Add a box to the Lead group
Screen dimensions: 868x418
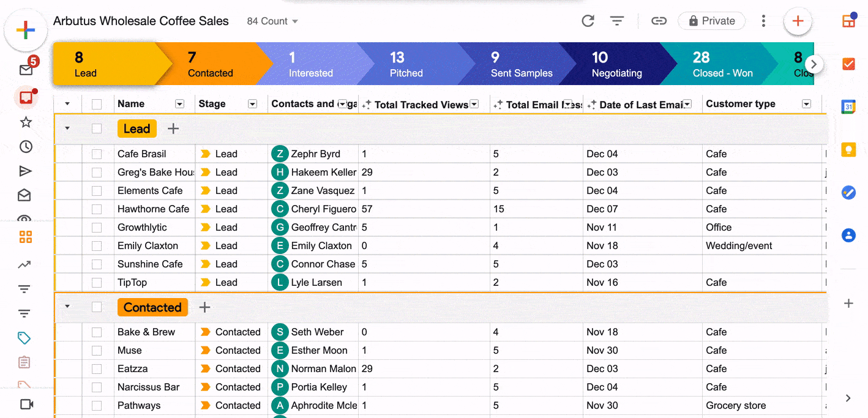click(173, 129)
